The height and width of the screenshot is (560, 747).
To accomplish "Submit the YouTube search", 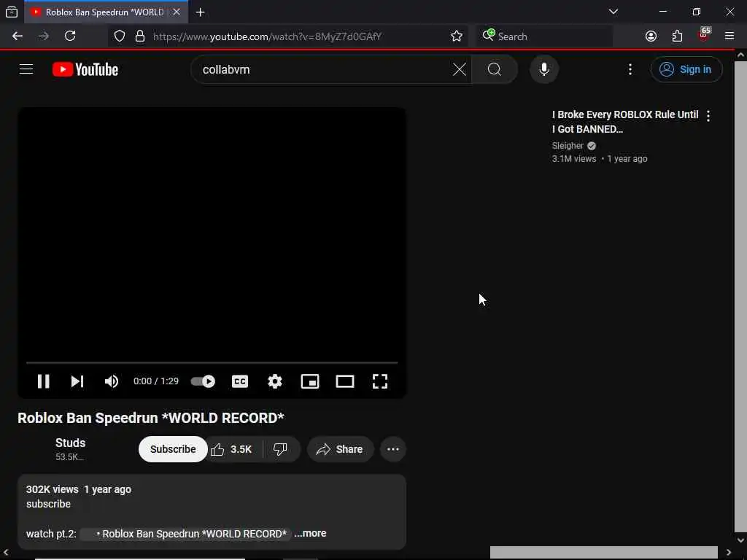I will pyautogui.click(x=495, y=69).
